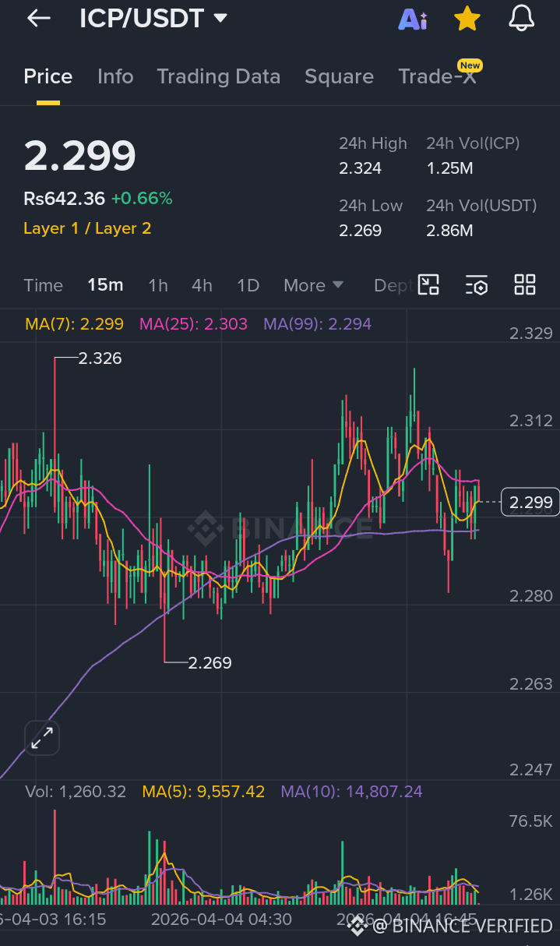
Task: Tap the Vol: 1,260.32 label
Action: click(76, 792)
